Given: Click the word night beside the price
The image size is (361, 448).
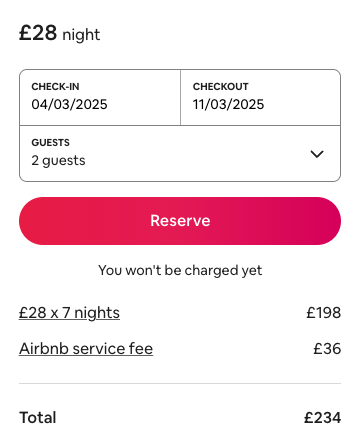Looking at the screenshot, I should tap(81, 35).
